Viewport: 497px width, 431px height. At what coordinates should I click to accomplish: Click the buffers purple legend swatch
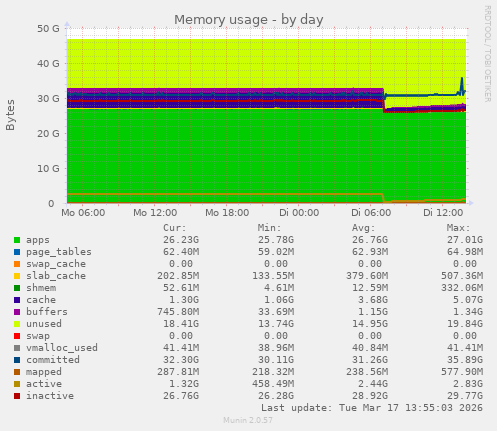point(17,312)
